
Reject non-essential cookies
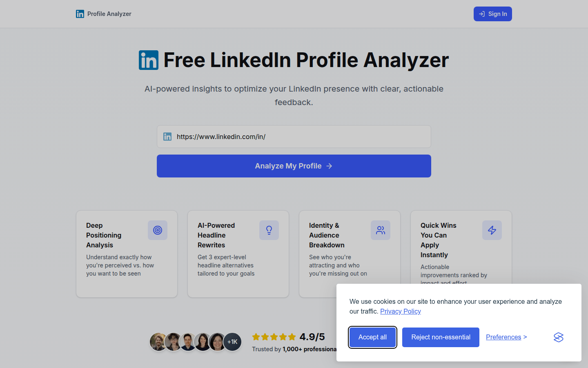pos(441,337)
